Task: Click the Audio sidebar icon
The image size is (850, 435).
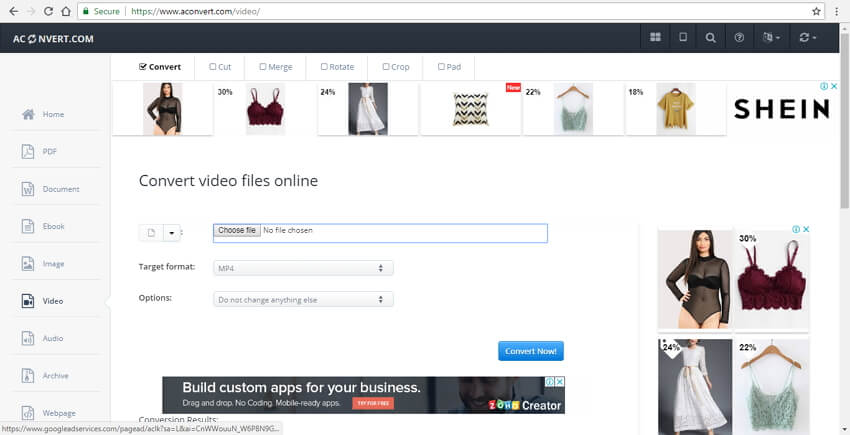Action: coord(28,338)
